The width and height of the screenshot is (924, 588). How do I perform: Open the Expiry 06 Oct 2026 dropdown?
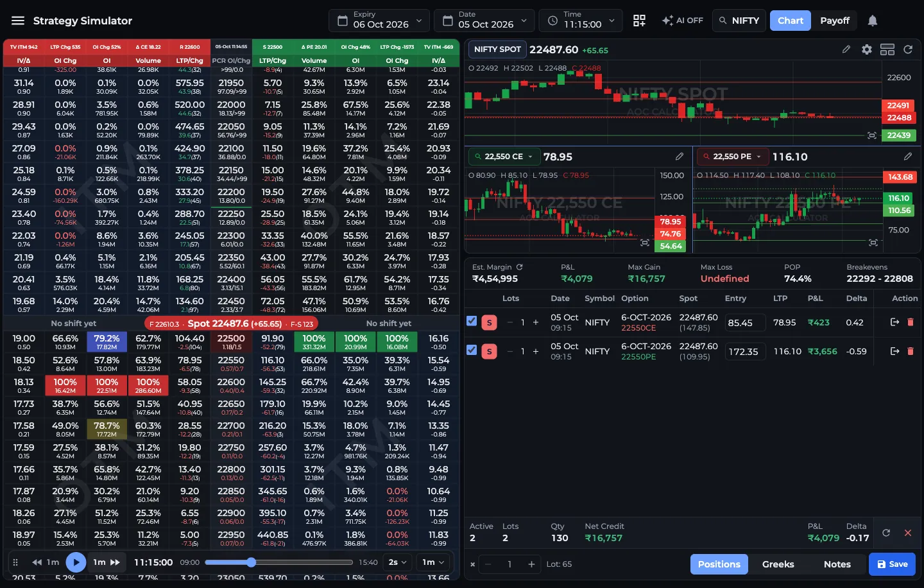[x=379, y=21]
